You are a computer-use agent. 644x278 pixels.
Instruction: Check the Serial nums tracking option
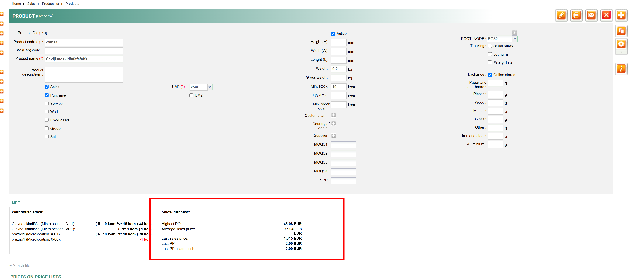[490, 46]
